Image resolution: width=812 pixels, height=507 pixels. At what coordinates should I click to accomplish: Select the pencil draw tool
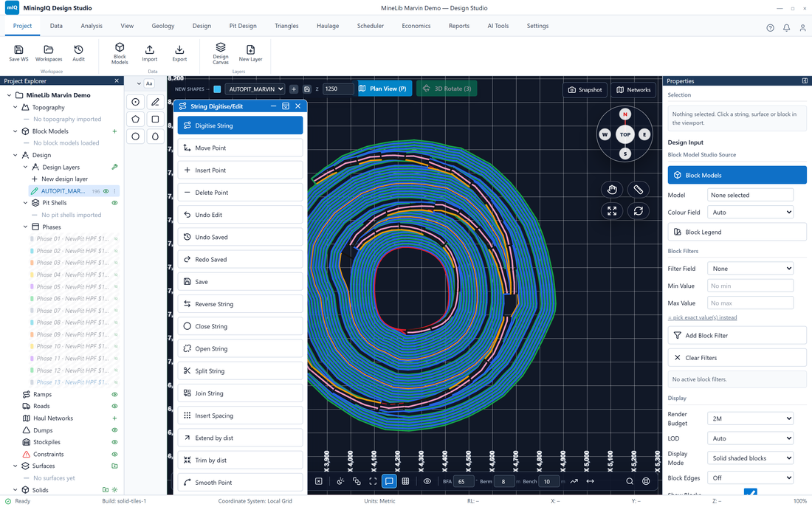click(x=155, y=102)
